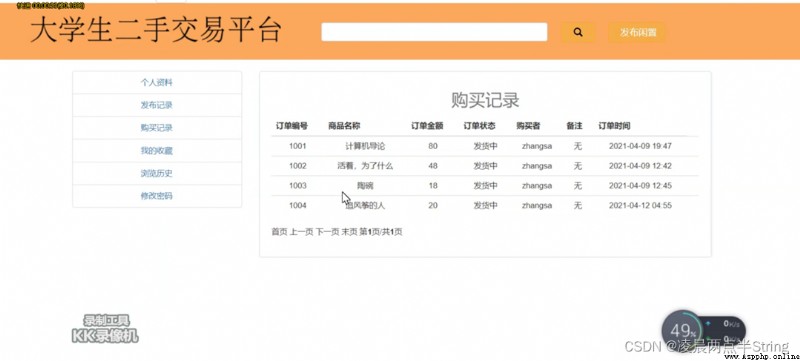The height and width of the screenshot is (361, 800).
Task: Click order number 1002
Action: [297, 166]
